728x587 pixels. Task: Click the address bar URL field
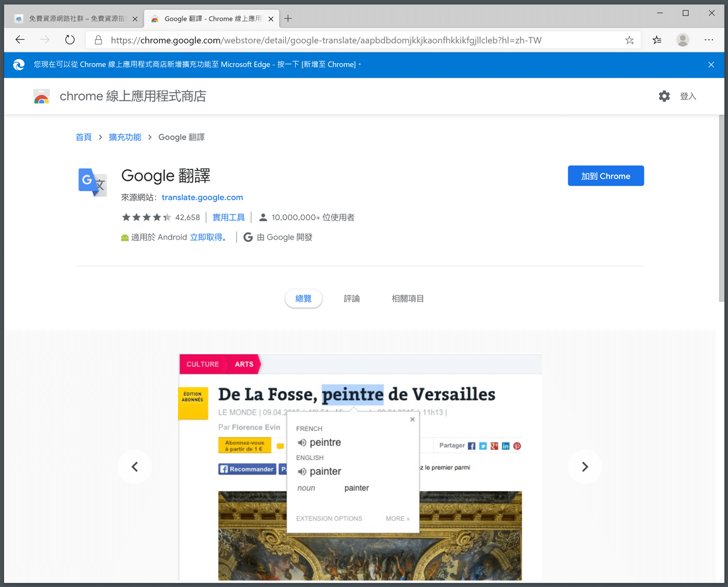coord(364,40)
